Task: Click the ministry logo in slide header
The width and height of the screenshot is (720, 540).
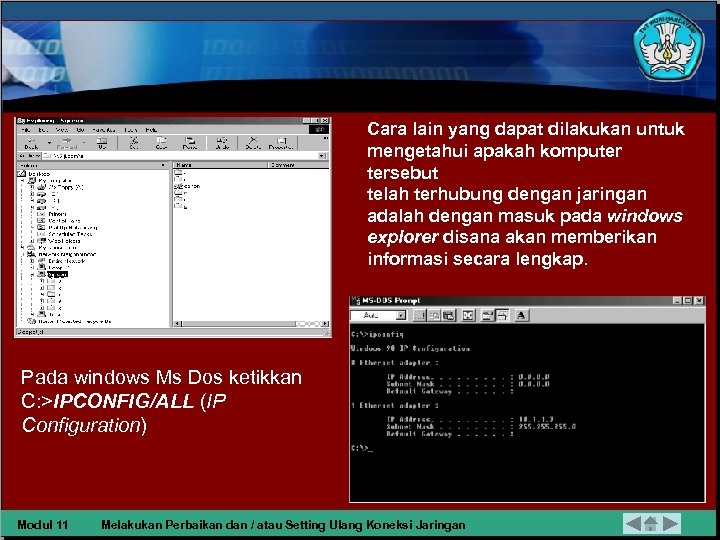Action: 668,45
